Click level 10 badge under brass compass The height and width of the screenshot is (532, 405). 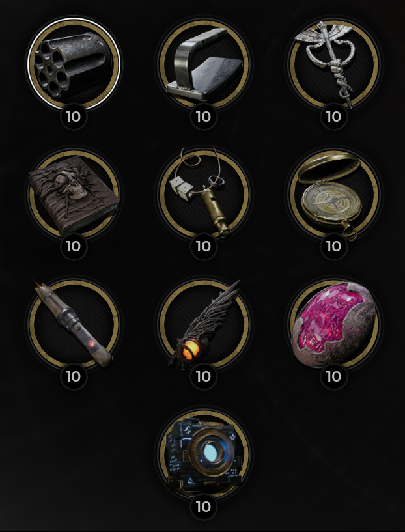click(x=333, y=247)
